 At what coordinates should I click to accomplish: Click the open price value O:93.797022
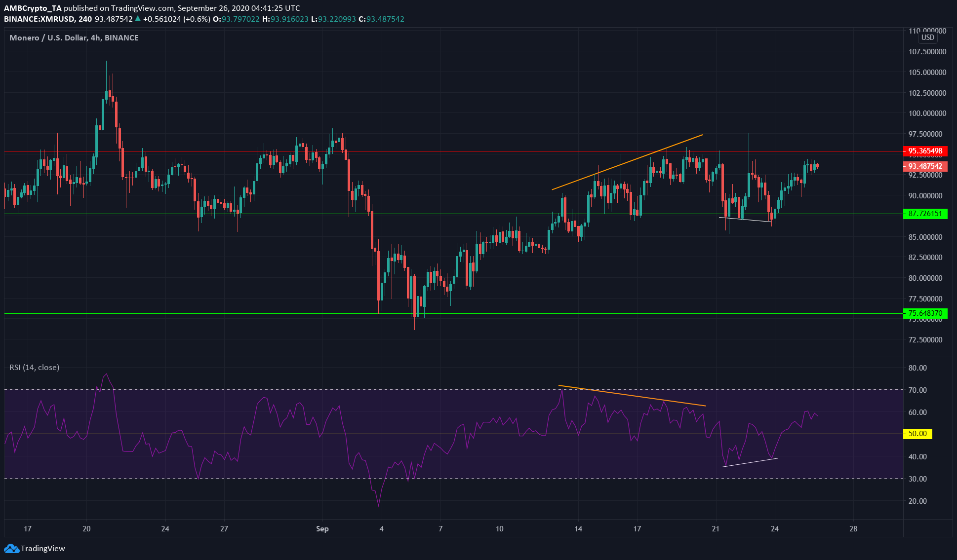[237, 19]
